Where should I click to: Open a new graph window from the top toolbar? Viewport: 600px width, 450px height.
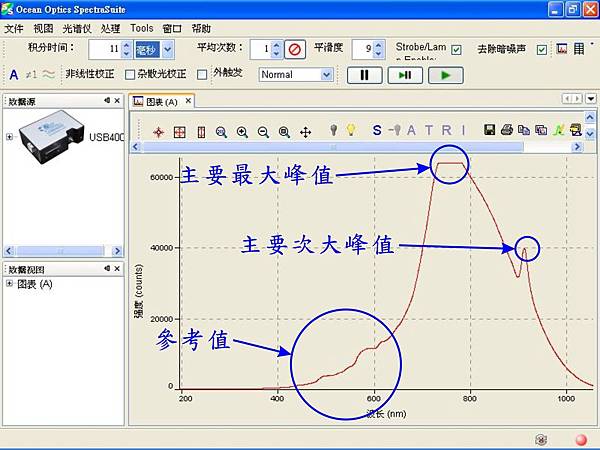tap(562, 49)
